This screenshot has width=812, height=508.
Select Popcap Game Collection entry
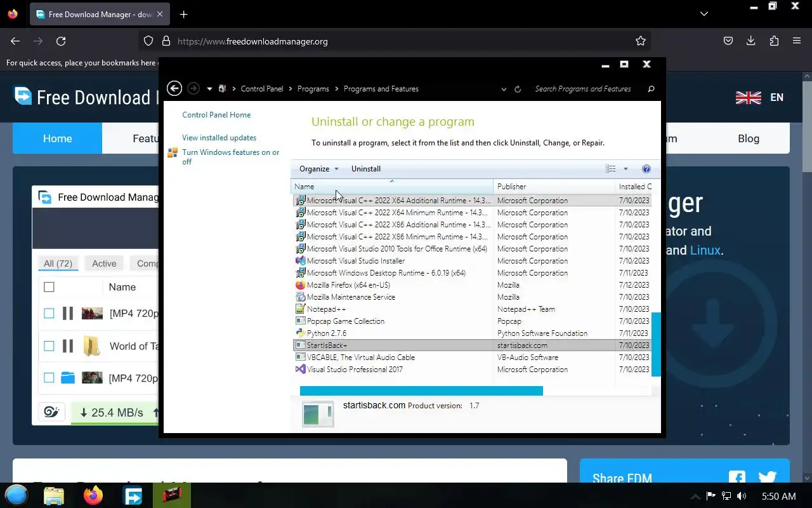coord(472,321)
